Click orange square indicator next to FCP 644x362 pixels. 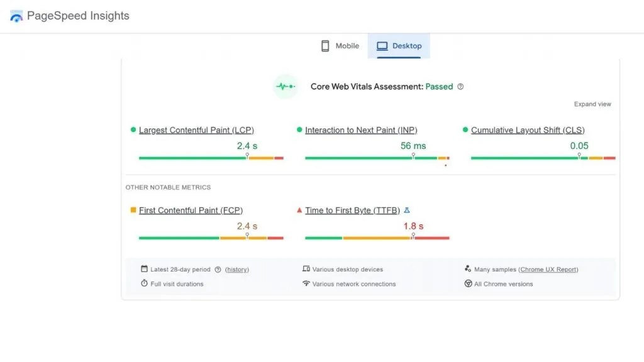tap(133, 210)
